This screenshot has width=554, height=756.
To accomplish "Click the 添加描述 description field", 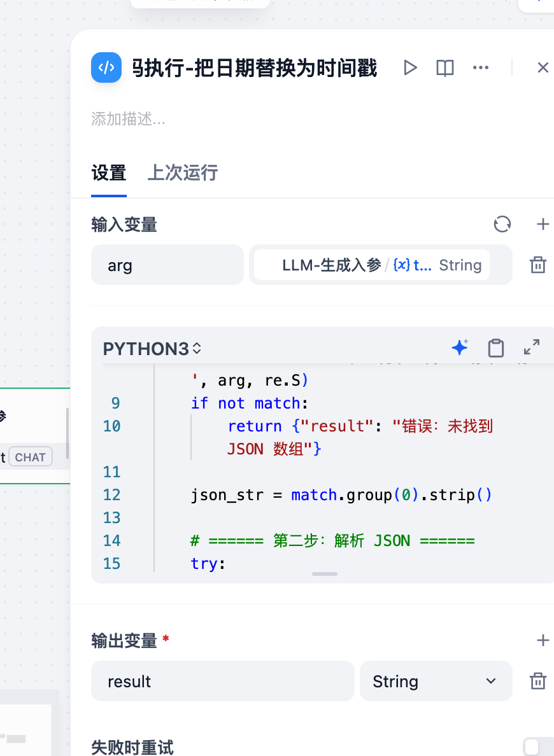I will pyautogui.click(x=129, y=118).
